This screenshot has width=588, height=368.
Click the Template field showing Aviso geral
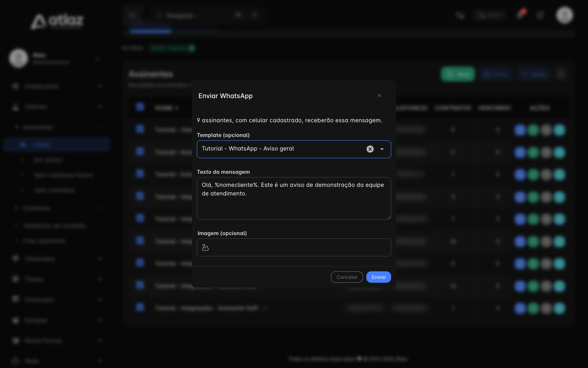pos(294,149)
